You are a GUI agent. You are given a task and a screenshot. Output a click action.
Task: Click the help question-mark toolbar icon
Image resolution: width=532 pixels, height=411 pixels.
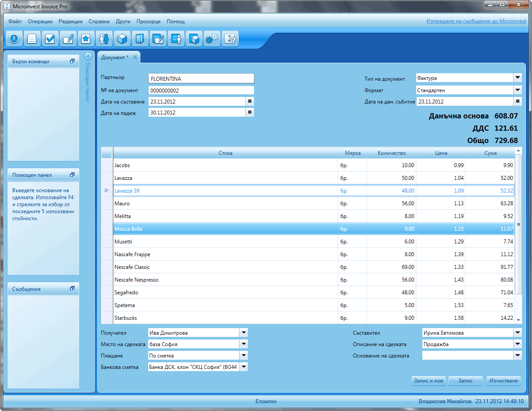[230, 39]
